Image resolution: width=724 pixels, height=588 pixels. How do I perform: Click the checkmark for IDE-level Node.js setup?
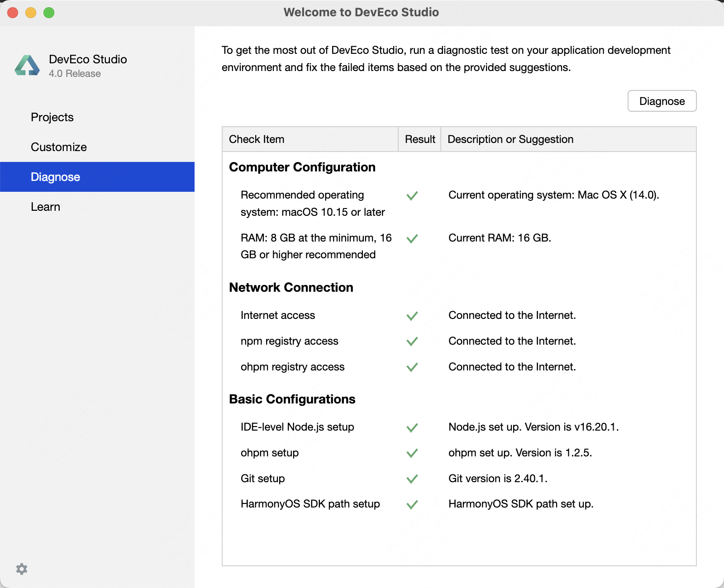click(412, 427)
